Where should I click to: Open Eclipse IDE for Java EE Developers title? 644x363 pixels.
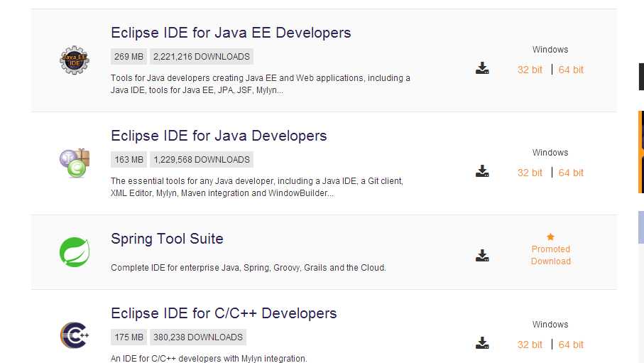231,33
